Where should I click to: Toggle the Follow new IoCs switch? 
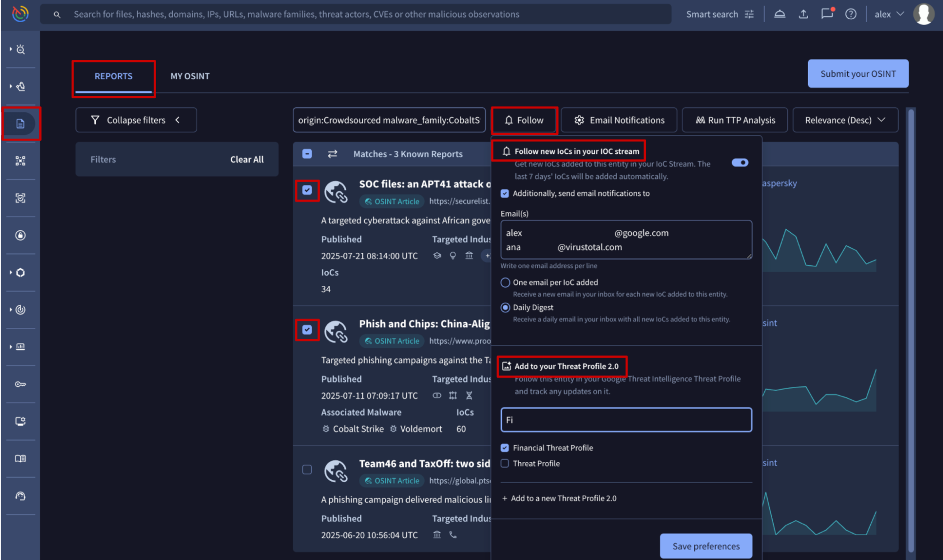[x=740, y=163]
